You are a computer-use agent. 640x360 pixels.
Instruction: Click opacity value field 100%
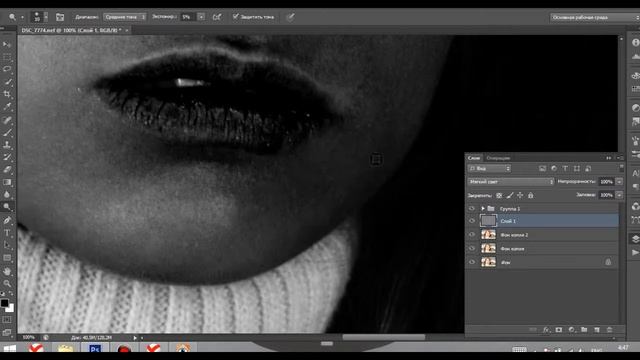point(607,182)
